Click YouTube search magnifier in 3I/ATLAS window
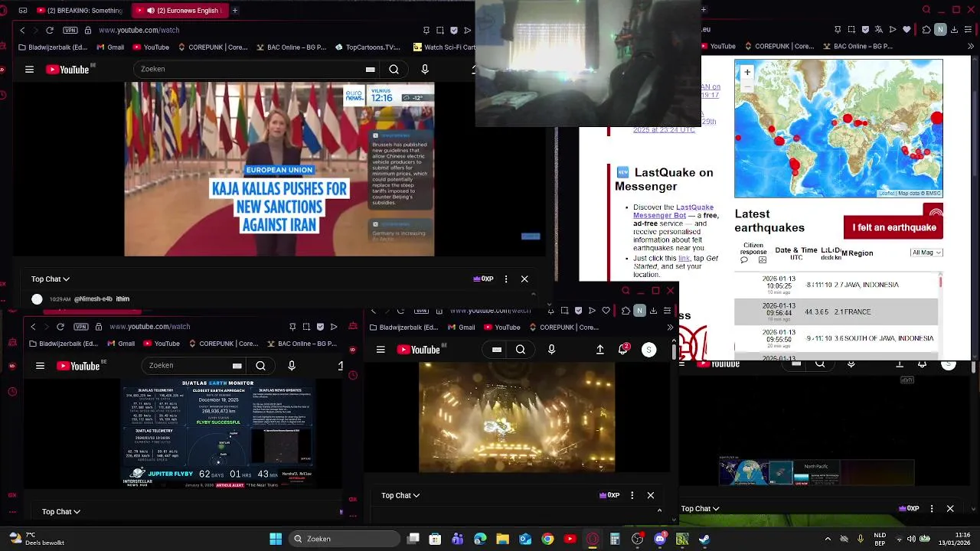Screen dimensions: 980x551 260,366
